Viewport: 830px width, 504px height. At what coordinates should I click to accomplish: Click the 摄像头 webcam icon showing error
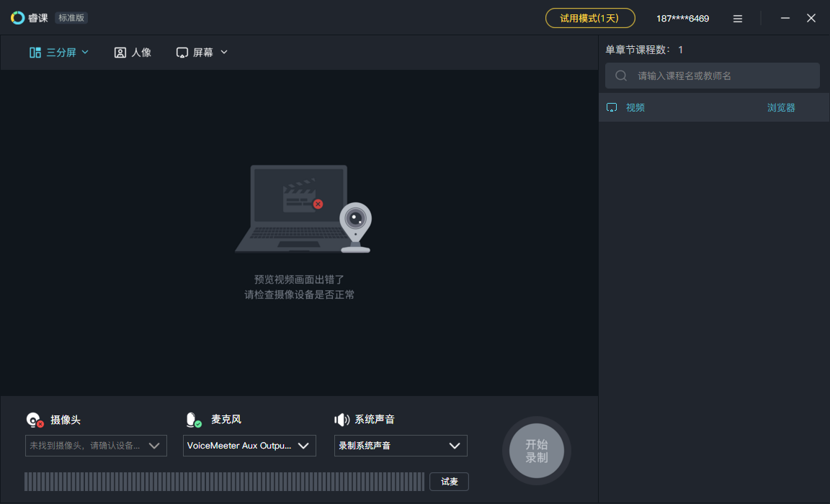[32, 419]
